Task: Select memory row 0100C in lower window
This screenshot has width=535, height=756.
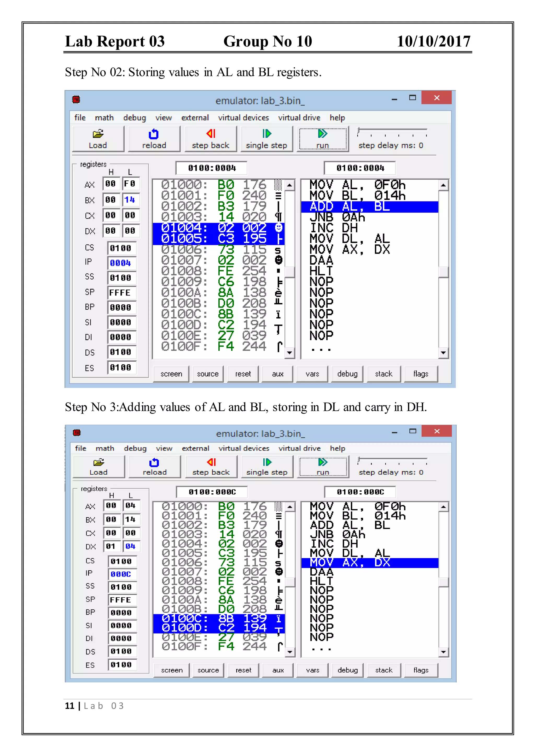Action: (x=219, y=619)
